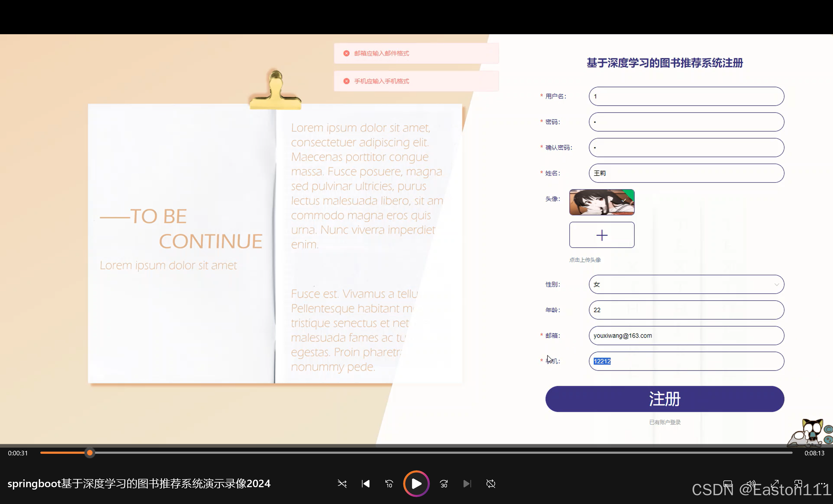Click the 注册 register button
Screen dimensions: 833x504
coord(665,399)
